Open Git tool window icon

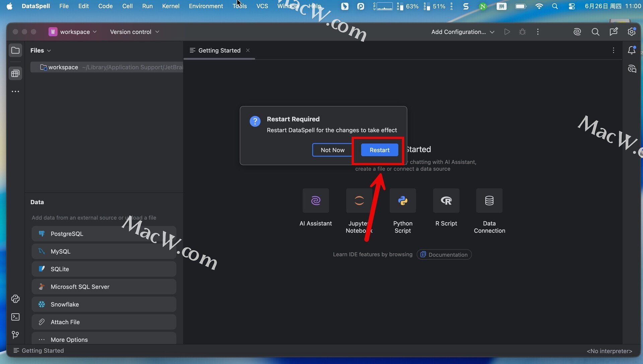click(15, 335)
